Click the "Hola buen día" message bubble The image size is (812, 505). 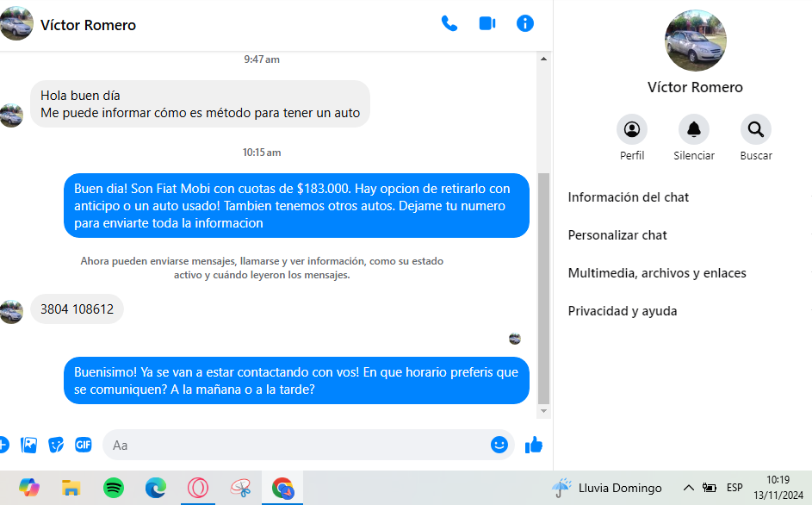200,103
